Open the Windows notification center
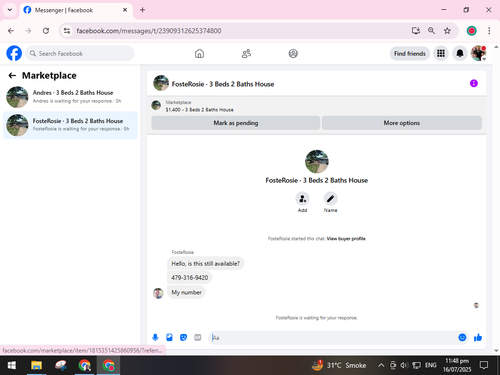Viewport: 500px width, 375px height. (484, 365)
